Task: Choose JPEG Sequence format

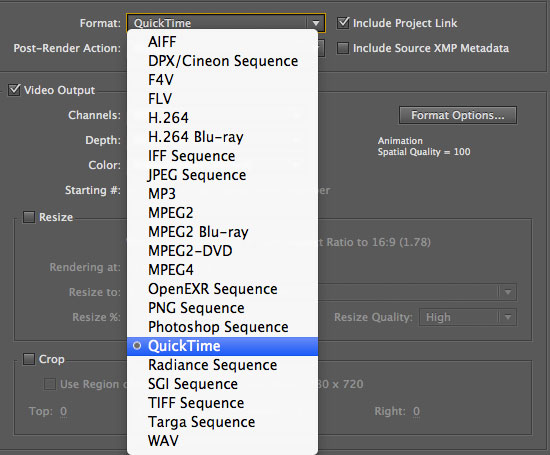Action: click(222, 175)
